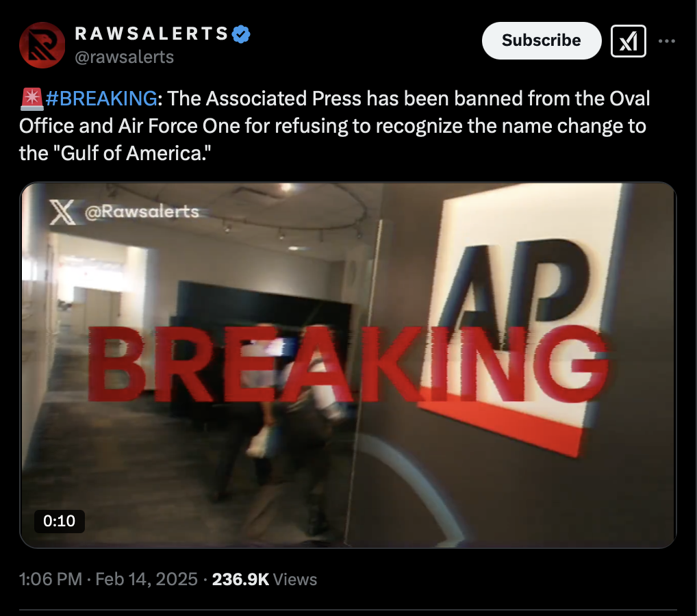This screenshot has height=616, width=697.
Task: Play the AP breaking news video
Action: click(x=348, y=365)
